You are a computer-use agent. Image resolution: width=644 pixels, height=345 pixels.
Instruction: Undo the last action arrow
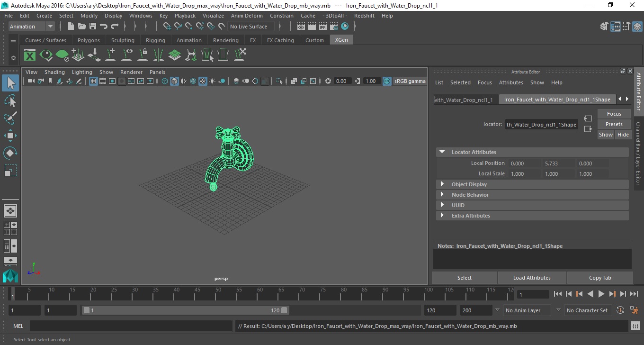104,27
